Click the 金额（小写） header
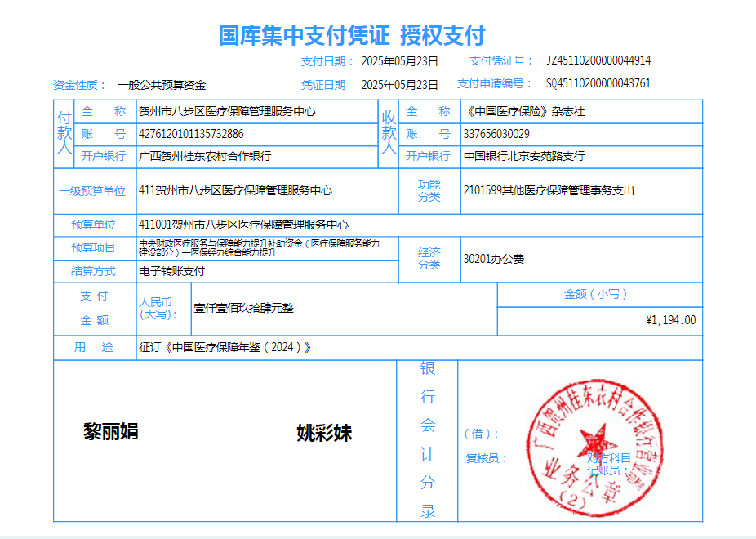756x539 pixels. pyautogui.click(x=595, y=294)
